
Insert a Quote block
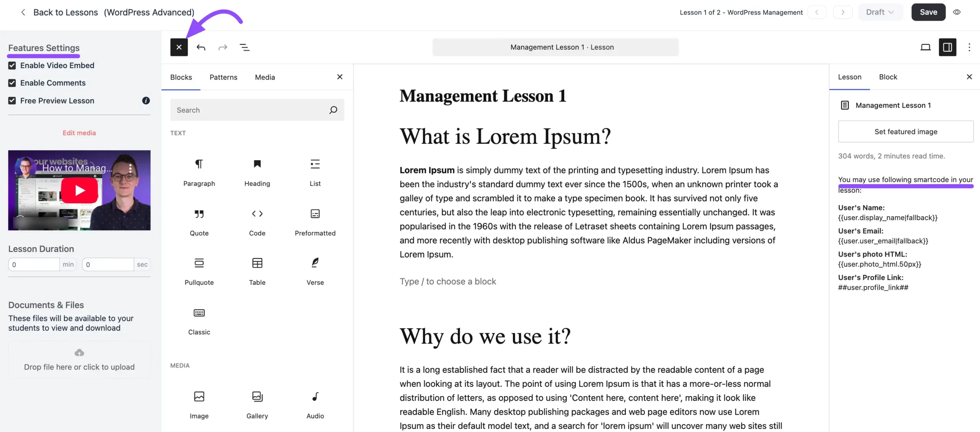(199, 222)
